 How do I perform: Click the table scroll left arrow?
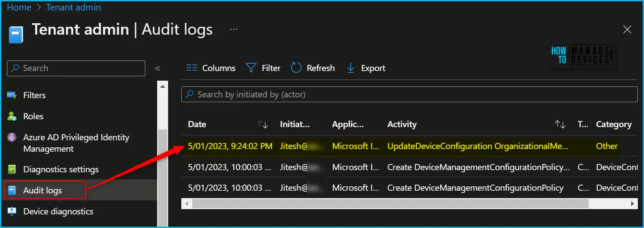pyautogui.click(x=187, y=203)
